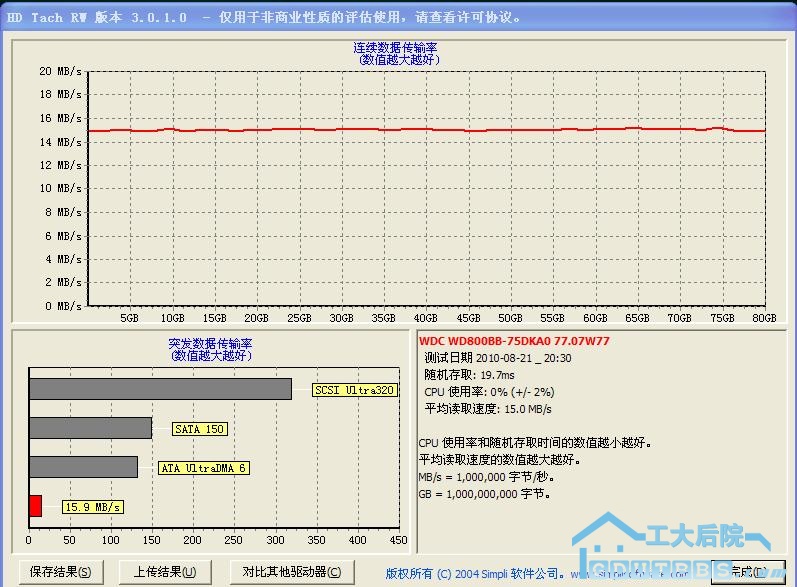Click the SCSI Ultra320 gray bar

160,389
